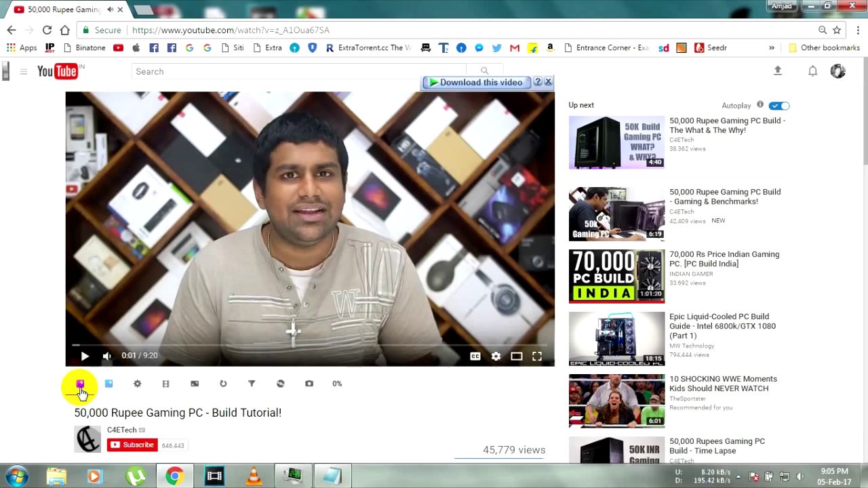This screenshot has height=488, width=868.
Task: Mute the tab via its speaker icon
Action: click(x=109, y=9)
